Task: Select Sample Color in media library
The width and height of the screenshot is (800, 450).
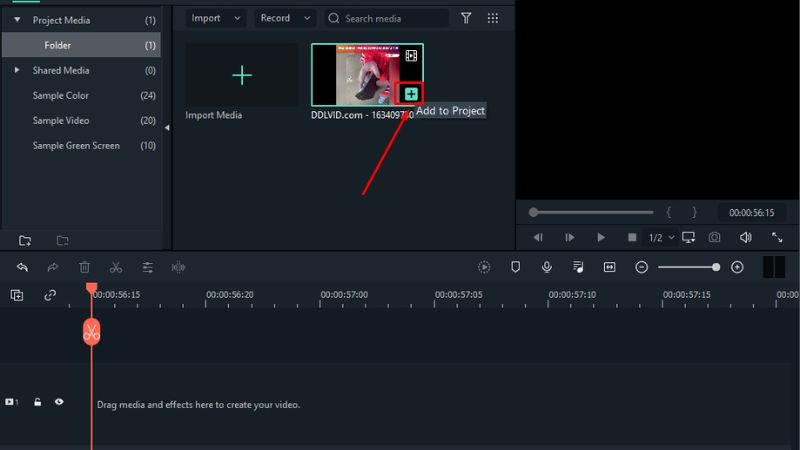Action: (61, 96)
